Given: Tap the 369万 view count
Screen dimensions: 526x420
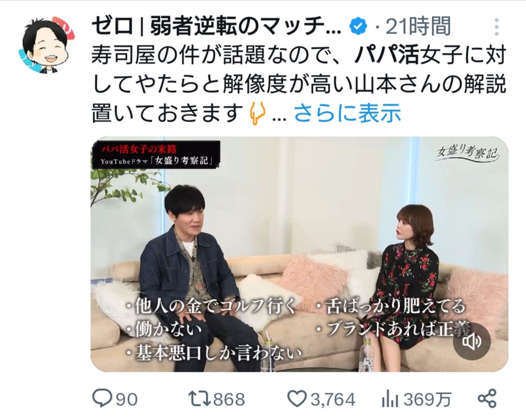Looking at the screenshot, I should (427, 399).
